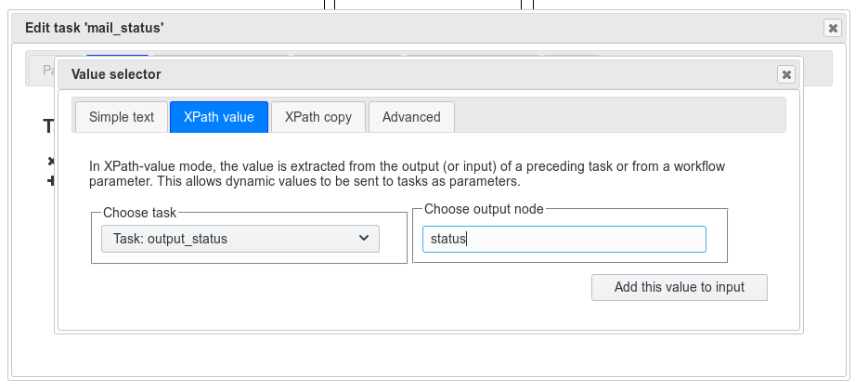The height and width of the screenshot is (392, 868).
Task: Close the Value selector dialog
Action: pos(786,74)
